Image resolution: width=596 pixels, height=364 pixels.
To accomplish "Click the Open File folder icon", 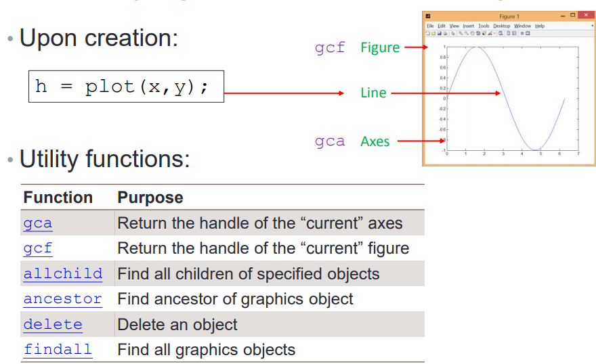I will [x=433, y=33].
